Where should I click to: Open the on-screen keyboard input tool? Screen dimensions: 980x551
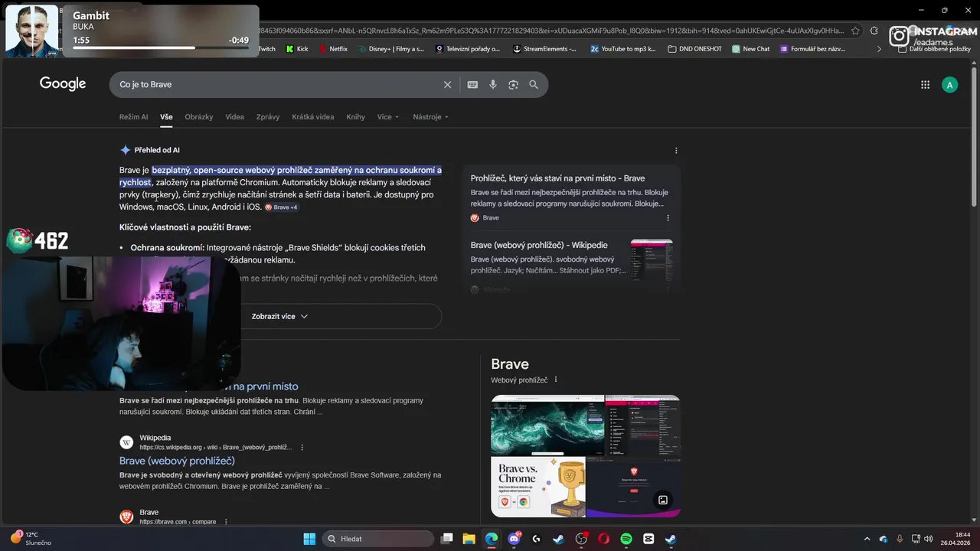472,85
